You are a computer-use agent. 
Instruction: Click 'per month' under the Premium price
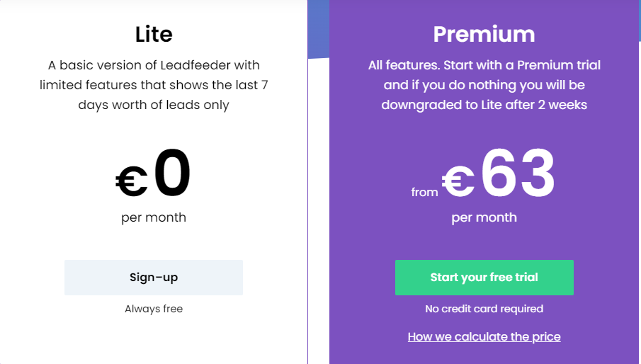click(484, 217)
